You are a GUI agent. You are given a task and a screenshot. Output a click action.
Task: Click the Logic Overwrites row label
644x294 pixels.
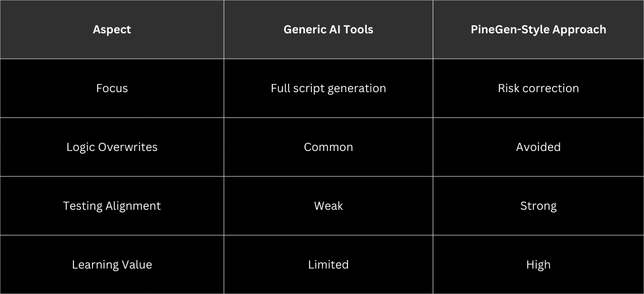click(112, 147)
